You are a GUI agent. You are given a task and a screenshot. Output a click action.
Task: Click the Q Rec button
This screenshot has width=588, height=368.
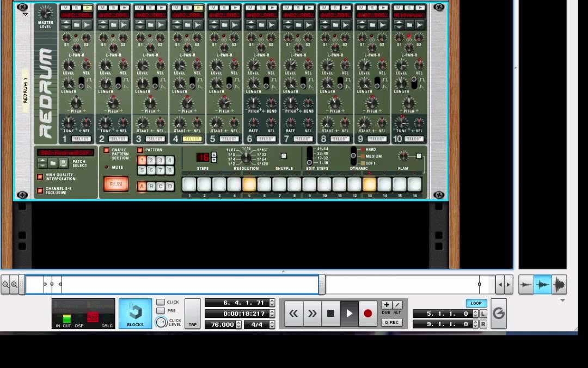click(392, 322)
